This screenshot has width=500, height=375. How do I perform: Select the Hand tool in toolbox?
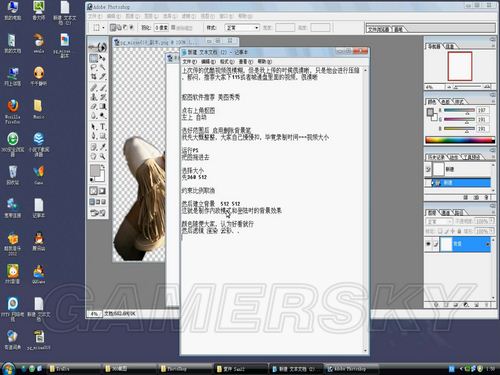[94, 156]
